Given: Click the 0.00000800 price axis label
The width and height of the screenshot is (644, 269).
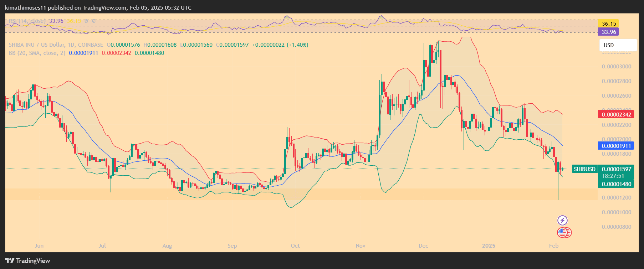Looking at the screenshot, I should pos(617,227).
